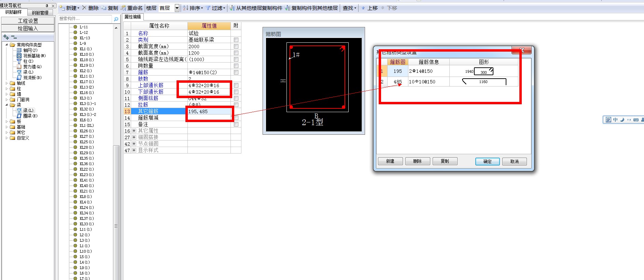Click the 工程设置 button

click(x=28, y=21)
